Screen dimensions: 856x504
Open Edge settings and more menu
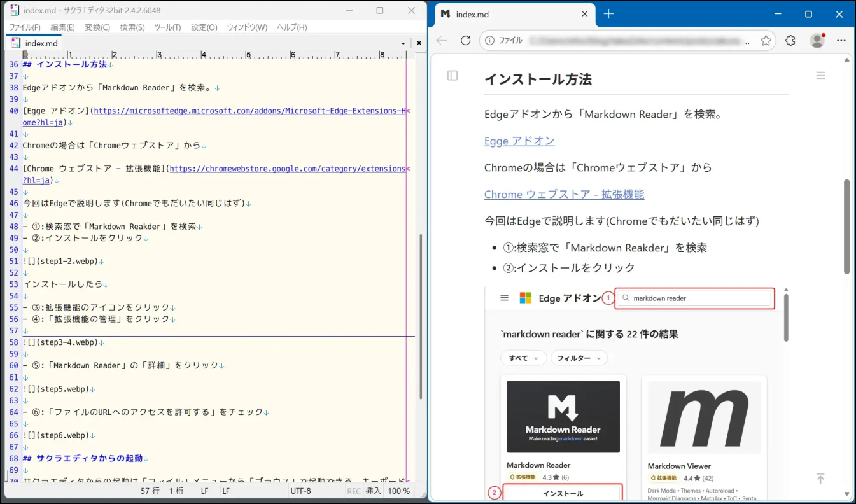841,40
